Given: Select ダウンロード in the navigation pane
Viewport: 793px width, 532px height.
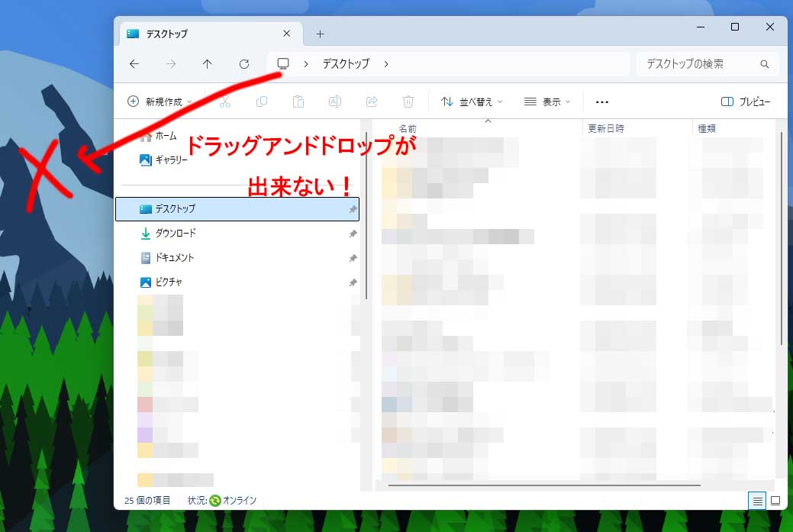Looking at the screenshot, I should (176, 234).
